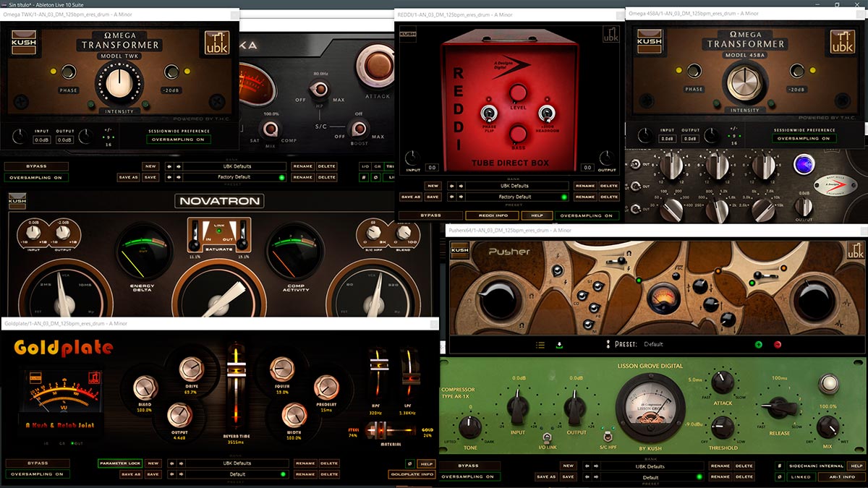Click the Kush logo in the REDDI window
The image size is (868, 488).
[x=408, y=33]
